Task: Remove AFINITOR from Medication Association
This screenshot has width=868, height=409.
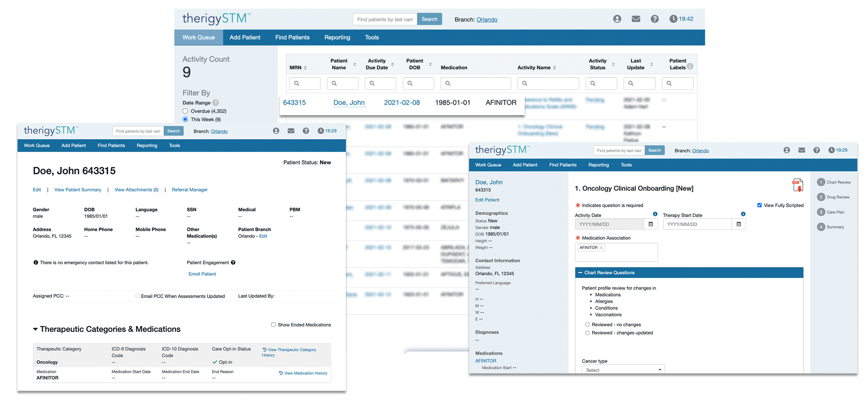Action: (x=601, y=247)
